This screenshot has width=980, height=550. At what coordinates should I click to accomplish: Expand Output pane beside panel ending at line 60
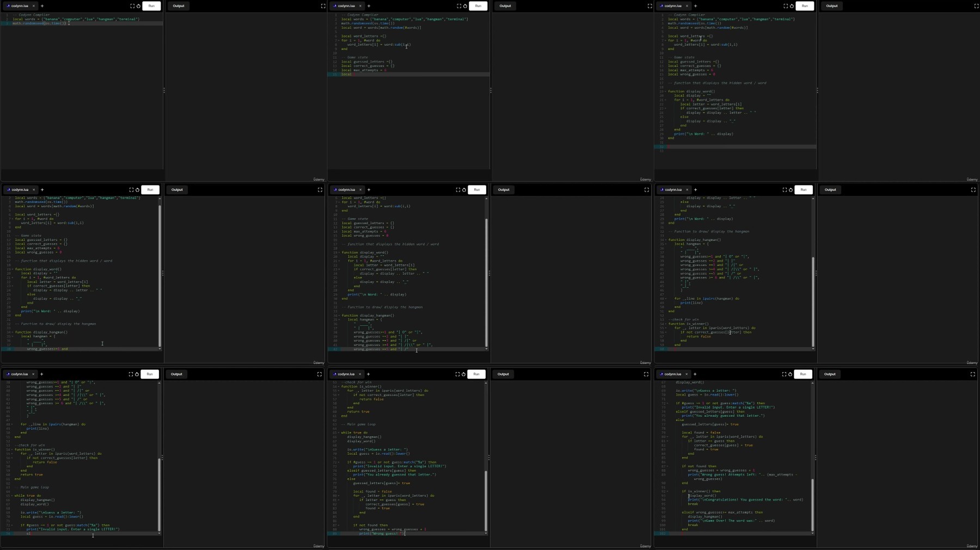coord(973,190)
